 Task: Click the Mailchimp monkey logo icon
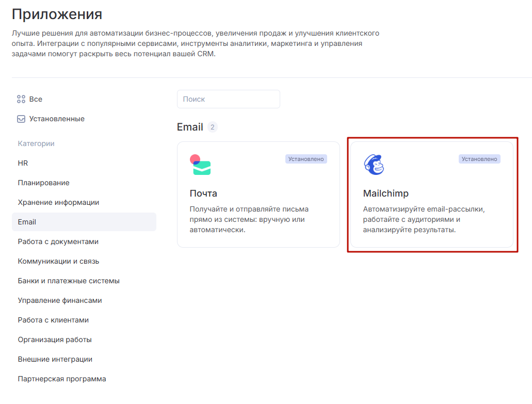point(374,165)
